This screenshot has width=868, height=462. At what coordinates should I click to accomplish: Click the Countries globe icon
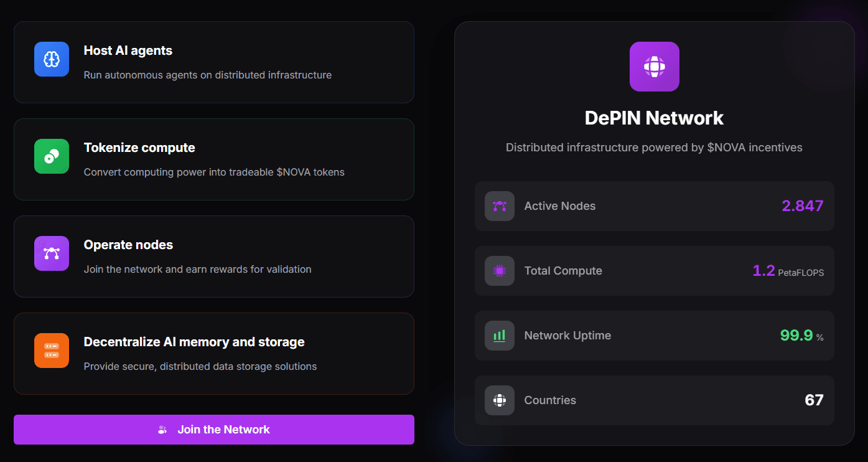pos(500,400)
